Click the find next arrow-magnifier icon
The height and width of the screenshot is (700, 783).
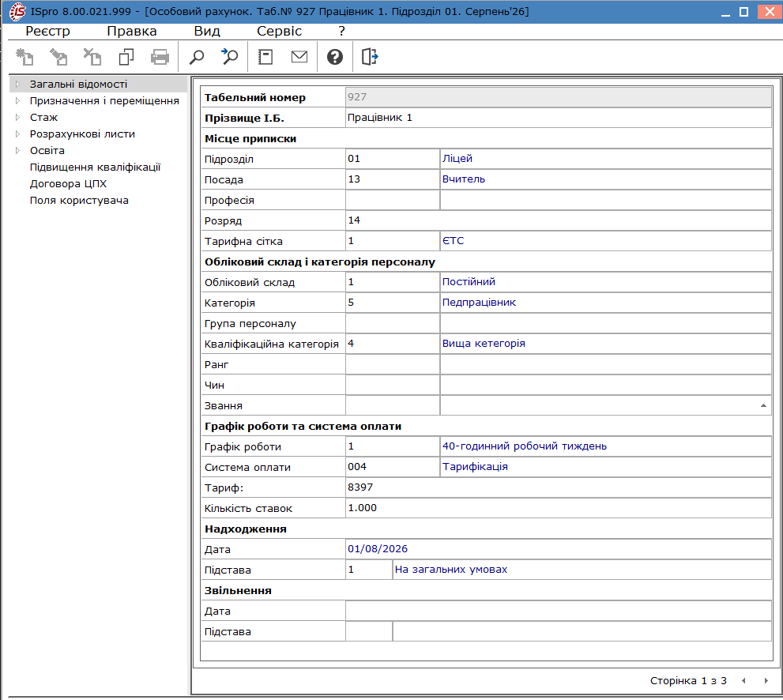[230, 57]
